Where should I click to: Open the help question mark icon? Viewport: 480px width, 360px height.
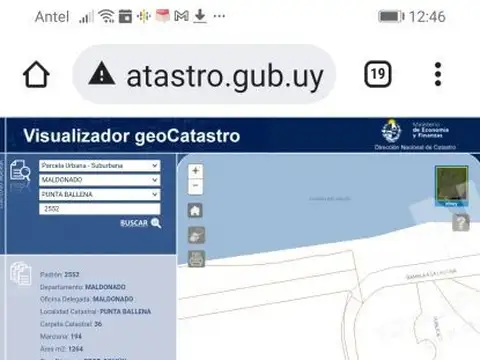click(x=461, y=223)
